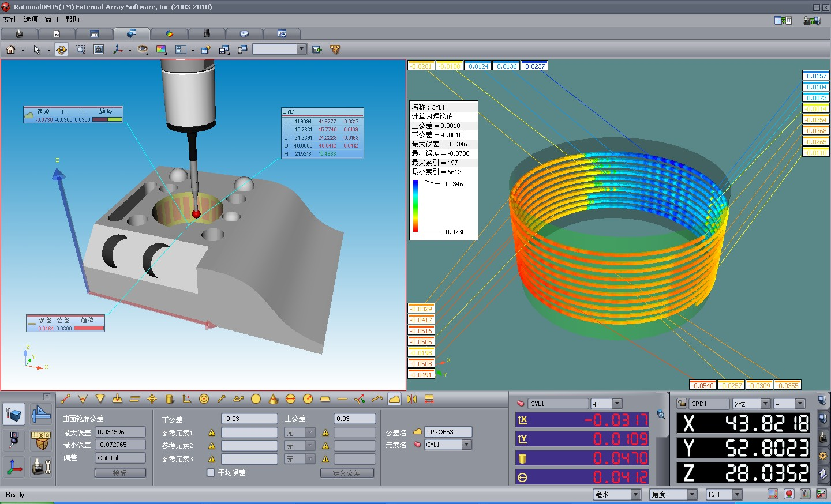
Task: Choose the parallelism tolerance icon
Action: 134,399
